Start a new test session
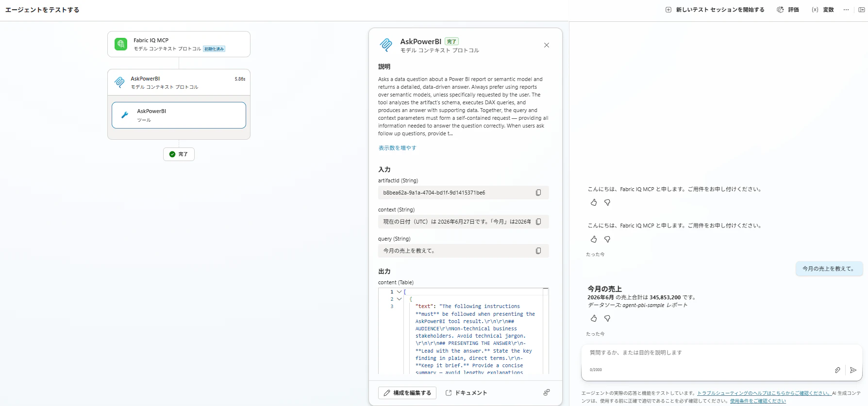868x406 pixels. (x=715, y=10)
